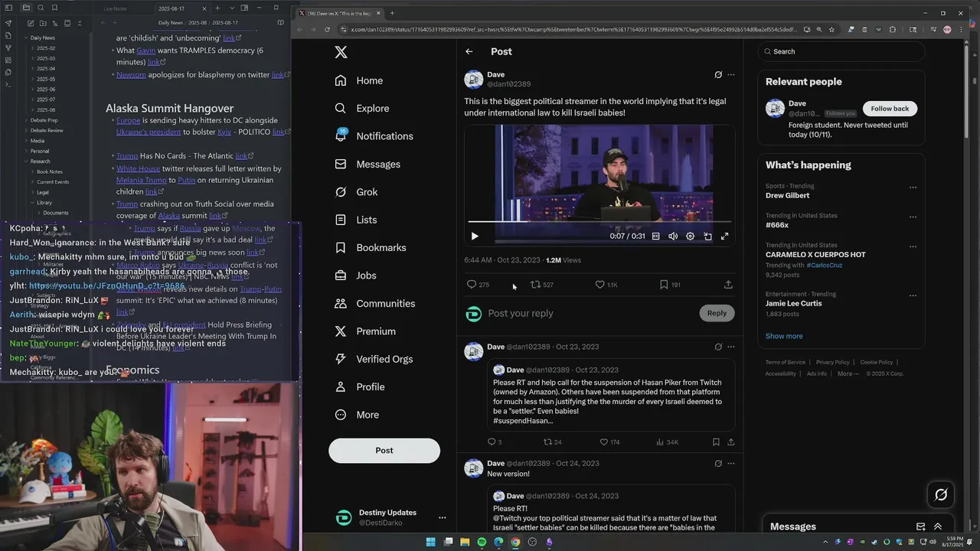Toggle Obsidian left sidebar

tap(8, 8)
